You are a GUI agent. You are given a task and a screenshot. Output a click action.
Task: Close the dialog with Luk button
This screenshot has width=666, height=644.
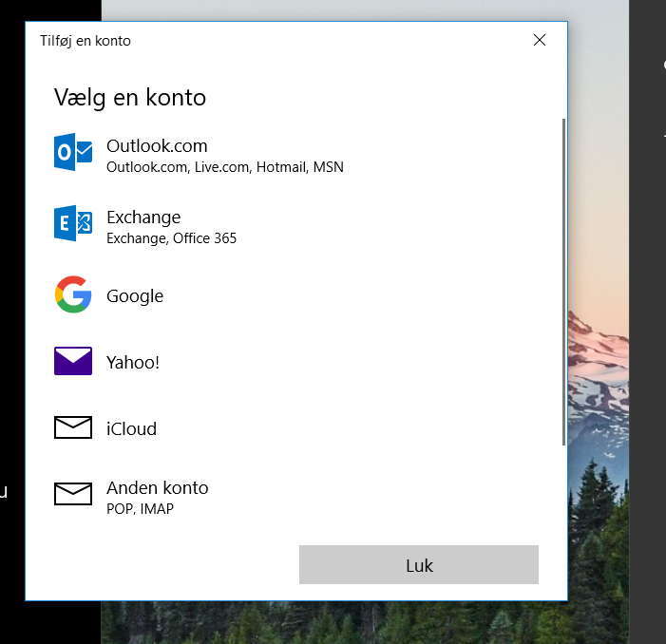click(x=419, y=565)
